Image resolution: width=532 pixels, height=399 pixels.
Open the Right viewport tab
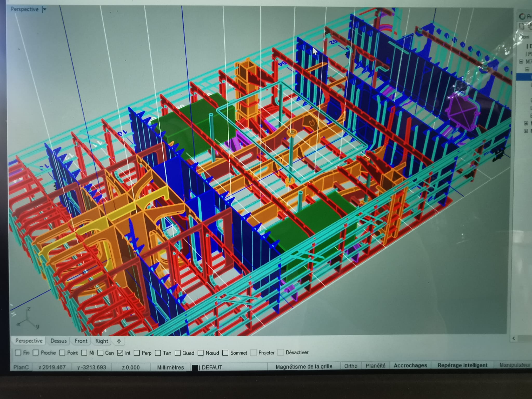(x=102, y=341)
